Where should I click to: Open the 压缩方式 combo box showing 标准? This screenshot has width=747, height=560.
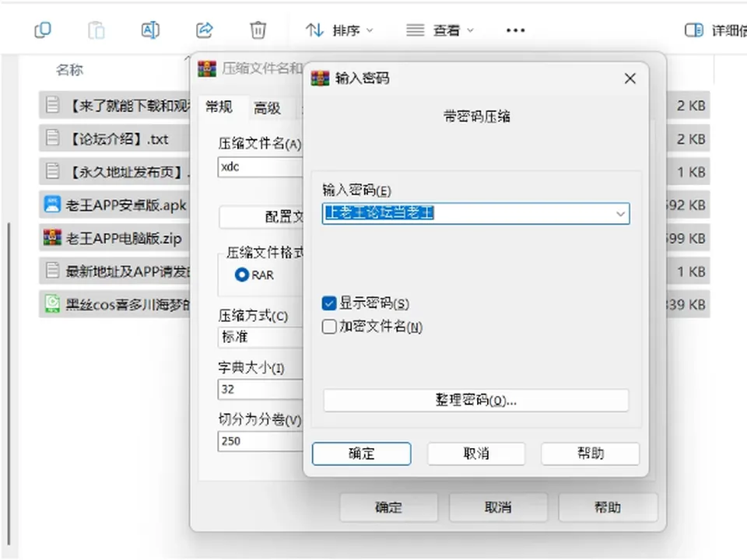pos(260,337)
